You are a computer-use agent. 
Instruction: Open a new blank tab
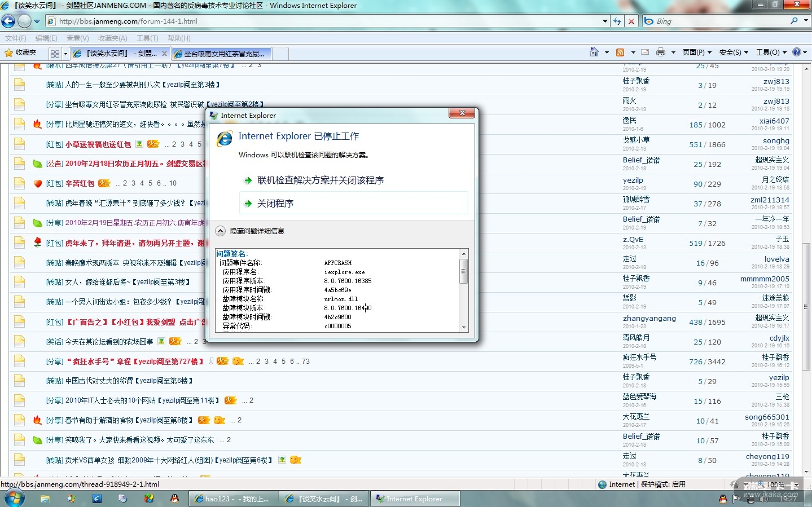click(280, 54)
